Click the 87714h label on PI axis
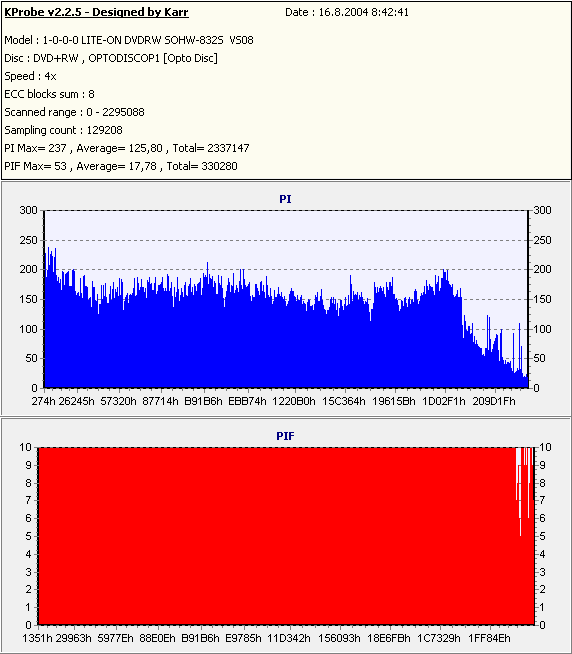 [160, 401]
